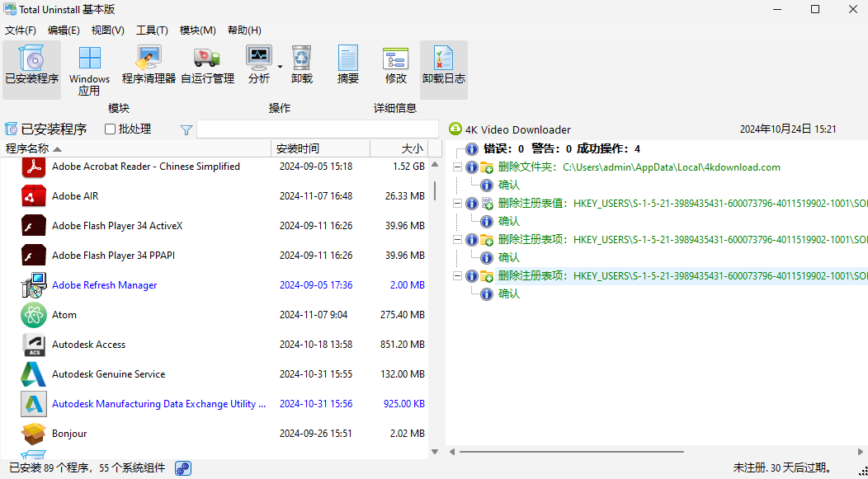The width and height of the screenshot is (868, 479).
Task: Click the status bar system components icon
Action: click(183, 468)
